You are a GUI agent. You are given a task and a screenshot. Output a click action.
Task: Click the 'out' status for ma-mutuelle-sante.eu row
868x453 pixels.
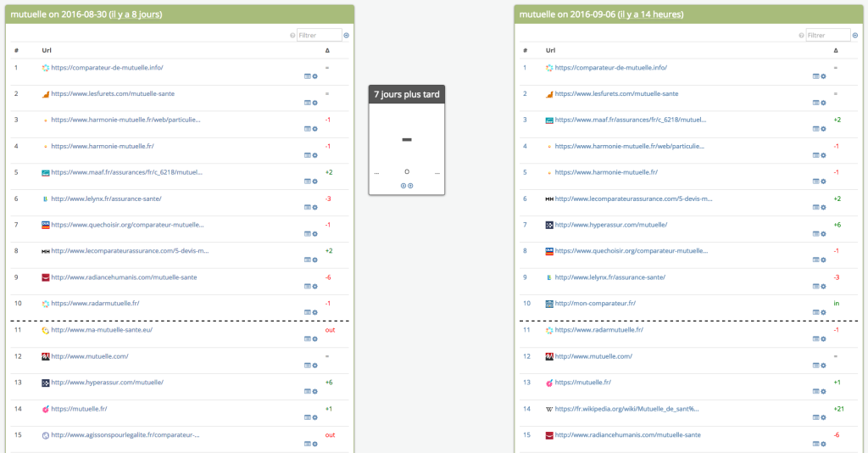tap(330, 330)
